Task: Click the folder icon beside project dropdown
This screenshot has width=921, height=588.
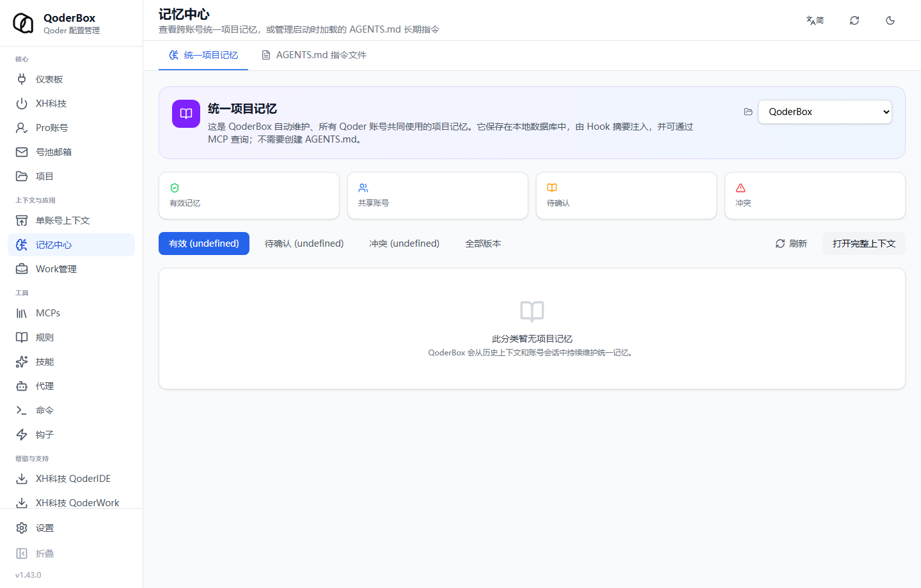Action: point(748,112)
